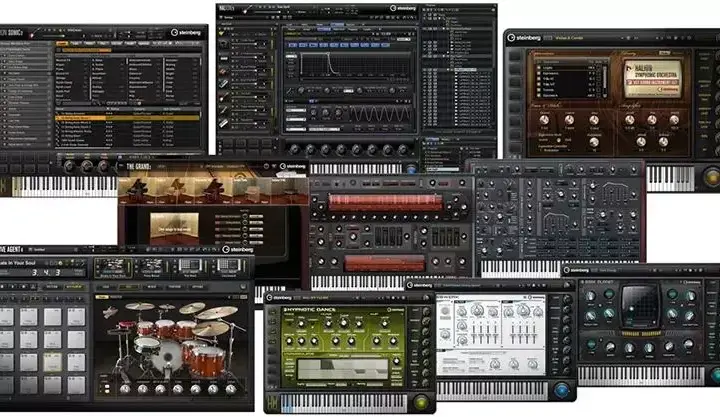
Task: Click the blue sphere beside the white synth keyboard
Action: [x=561, y=390]
